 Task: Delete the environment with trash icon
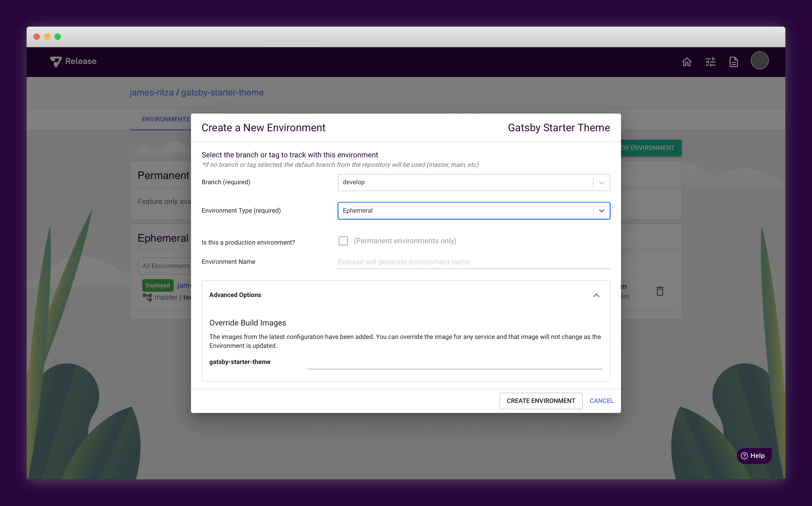(x=659, y=291)
